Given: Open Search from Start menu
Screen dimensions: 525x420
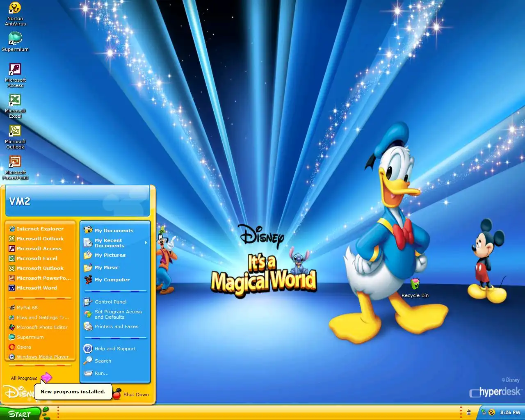Looking at the screenshot, I should [x=116, y=361].
